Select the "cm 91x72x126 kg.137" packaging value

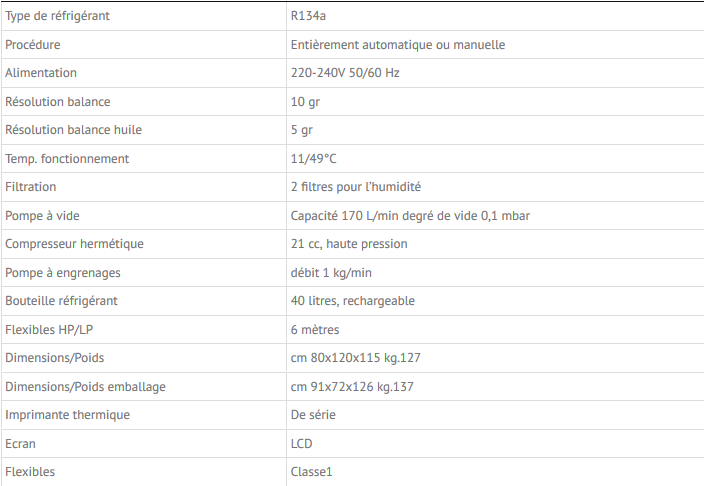point(351,386)
